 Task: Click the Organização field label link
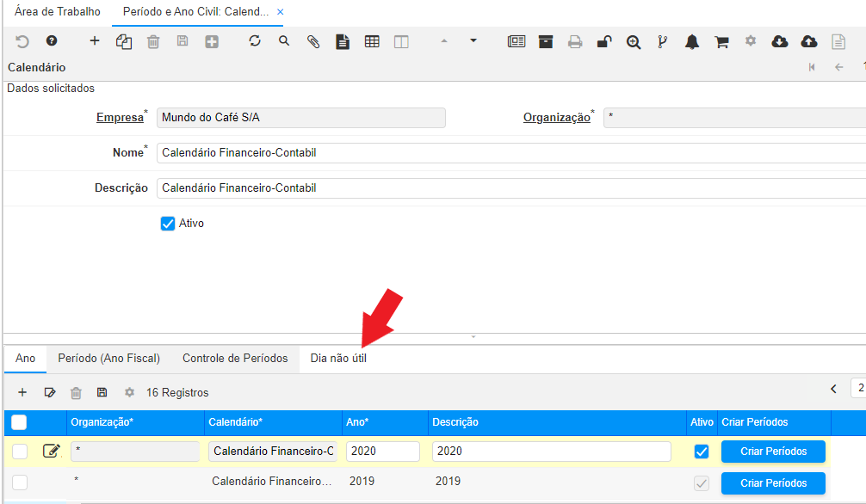(x=557, y=118)
